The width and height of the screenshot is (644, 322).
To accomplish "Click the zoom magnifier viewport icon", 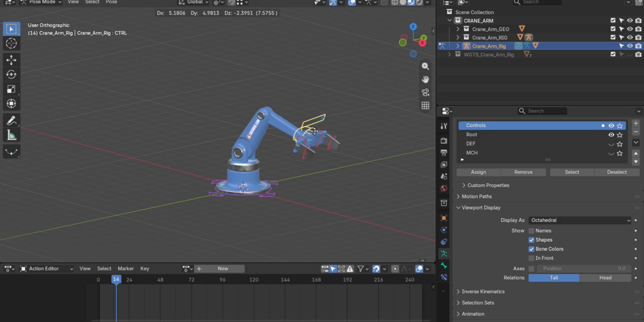I will [x=426, y=66].
